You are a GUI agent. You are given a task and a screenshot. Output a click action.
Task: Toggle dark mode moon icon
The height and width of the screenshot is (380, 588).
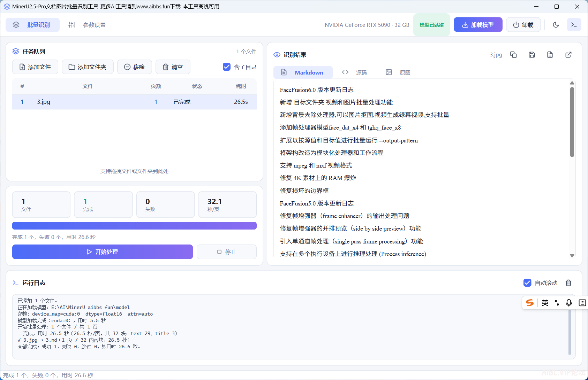click(x=556, y=25)
